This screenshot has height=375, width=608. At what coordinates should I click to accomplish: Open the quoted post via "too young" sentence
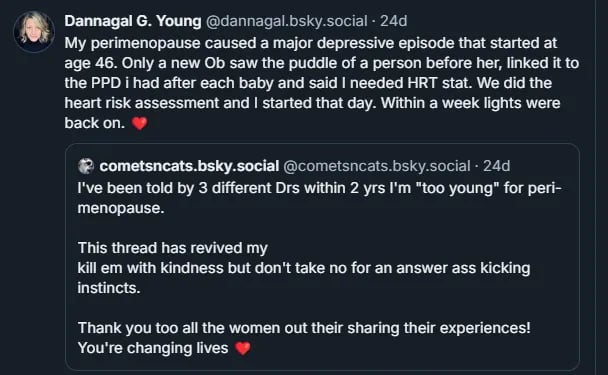click(x=320, y=188)
